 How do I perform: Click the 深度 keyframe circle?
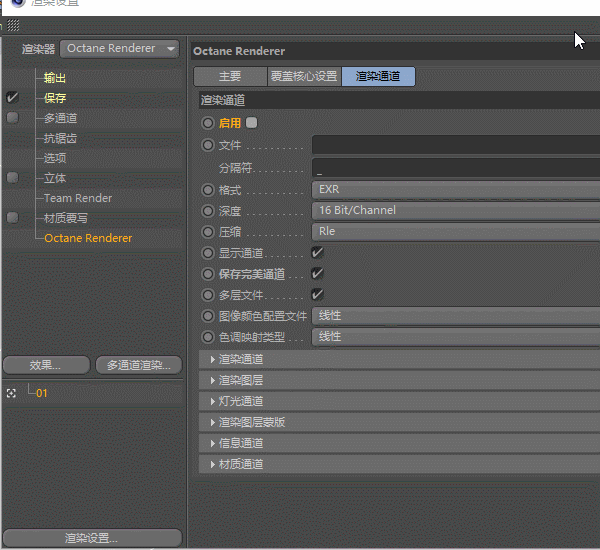pos(208,211)
